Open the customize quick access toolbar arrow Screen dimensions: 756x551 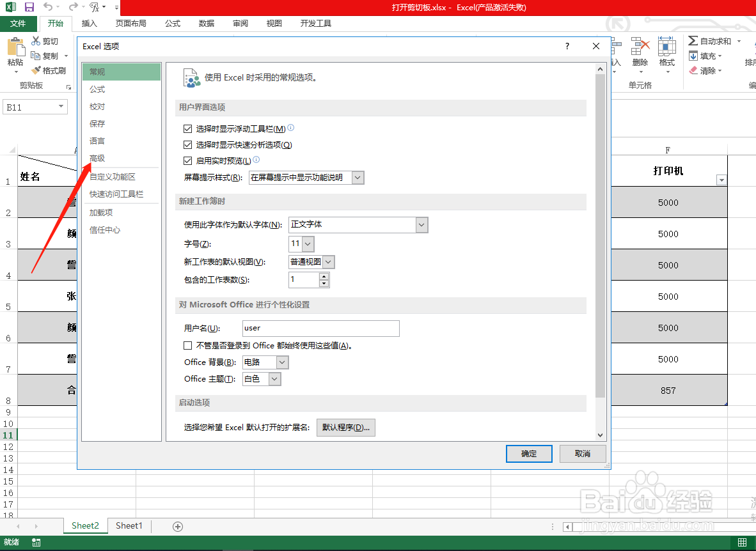(116, 7)
